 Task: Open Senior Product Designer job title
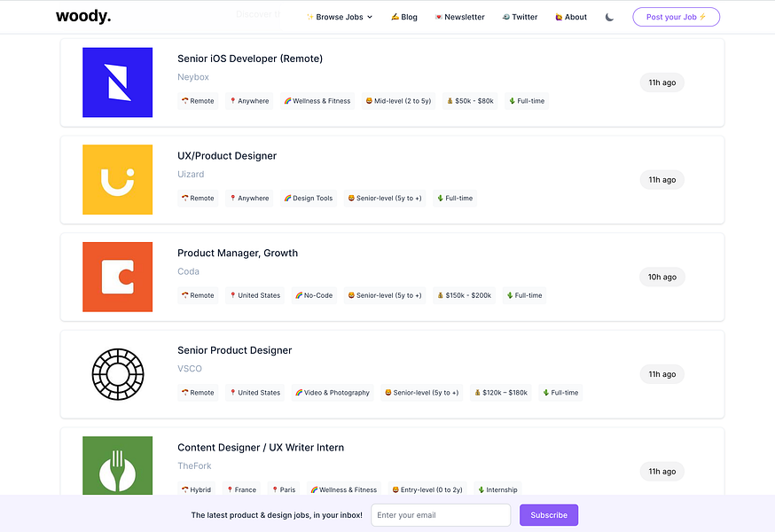click(x=235, y=350)
